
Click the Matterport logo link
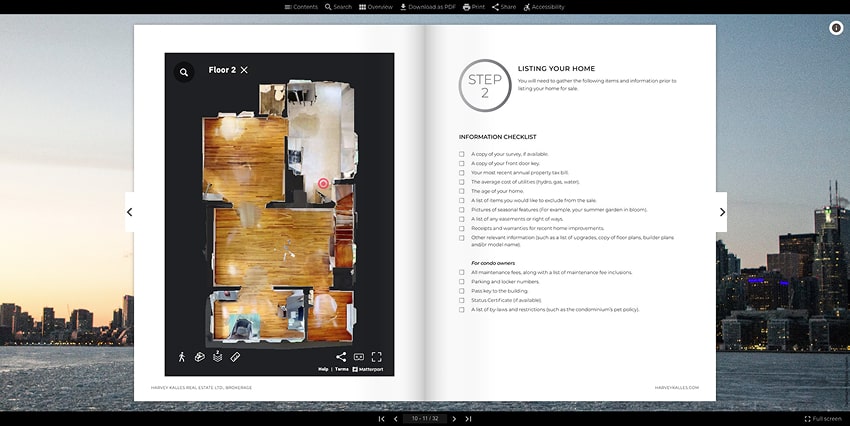tap(368, 369)
